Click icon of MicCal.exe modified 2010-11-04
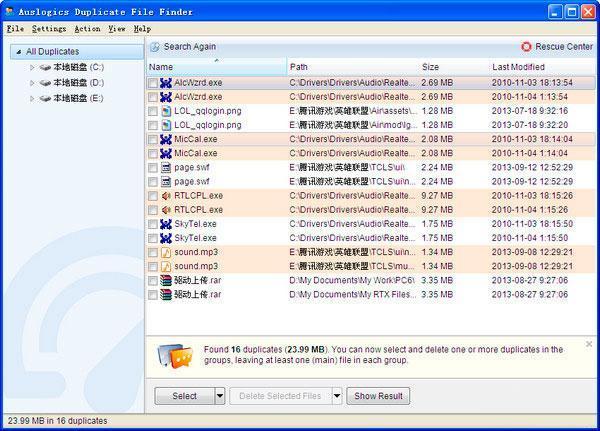 click(166, 153)
